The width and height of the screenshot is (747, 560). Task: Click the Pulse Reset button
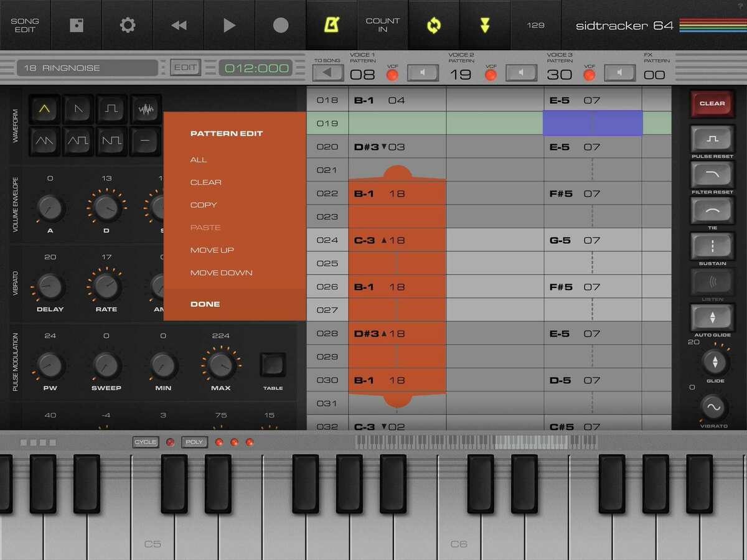(x=712, y=139)
